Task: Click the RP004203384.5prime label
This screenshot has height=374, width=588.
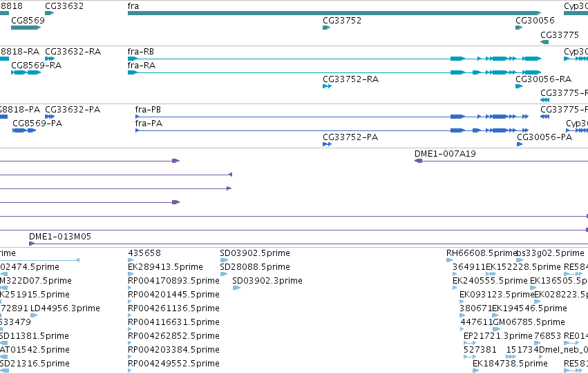Action: click(173, 350)
